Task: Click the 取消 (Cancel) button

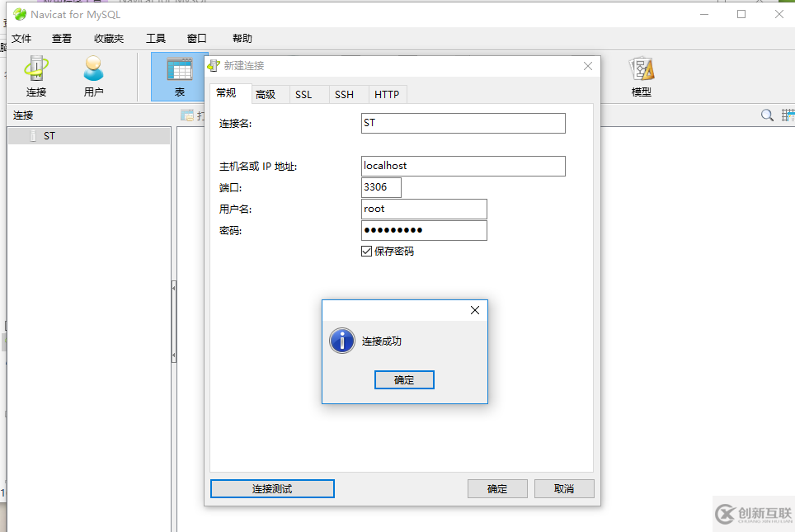Action: click(x=564, y=488)
